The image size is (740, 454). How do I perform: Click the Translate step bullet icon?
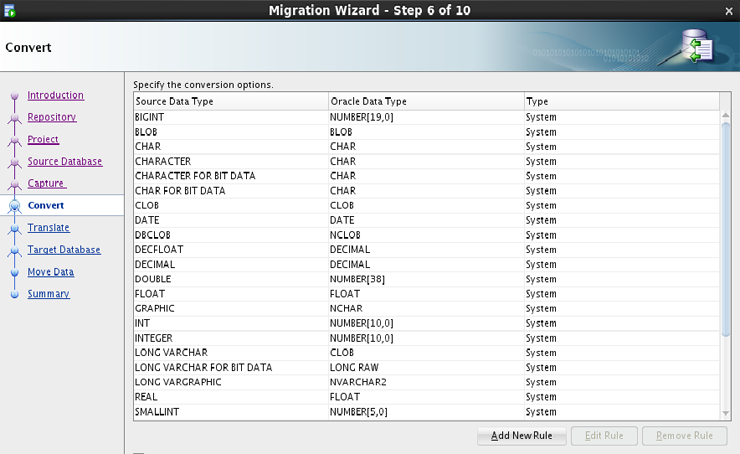click(15, 228)
